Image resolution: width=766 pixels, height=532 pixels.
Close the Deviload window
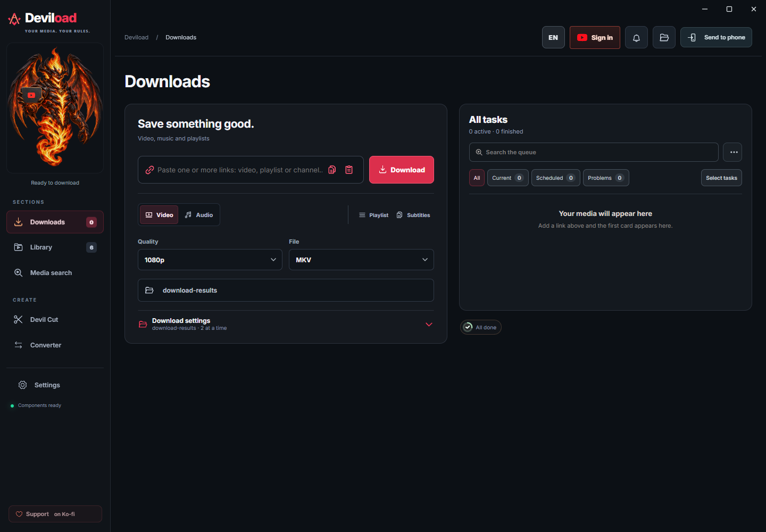click(x=754, y=9)
